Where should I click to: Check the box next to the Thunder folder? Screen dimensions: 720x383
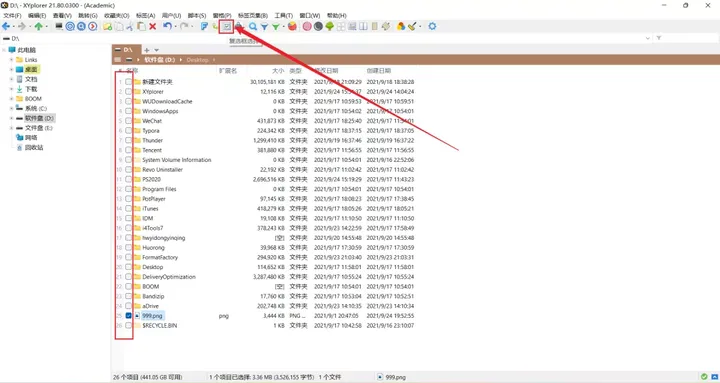129,140
